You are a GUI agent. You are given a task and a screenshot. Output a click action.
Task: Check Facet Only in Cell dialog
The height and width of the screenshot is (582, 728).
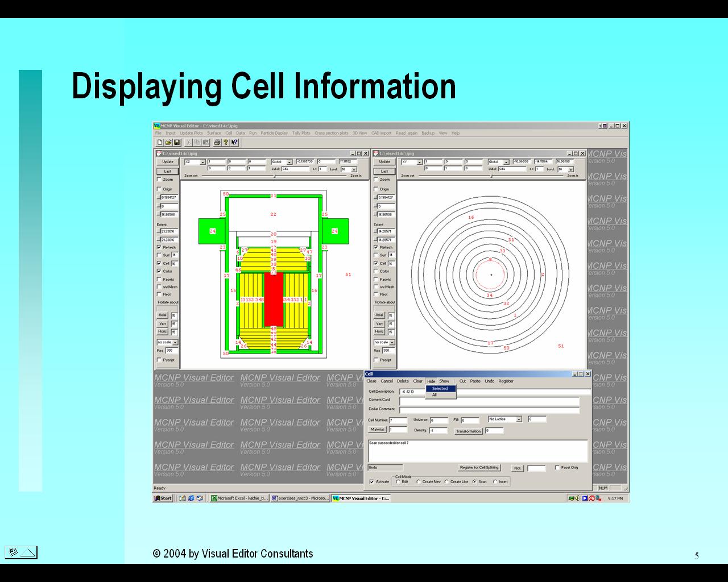point(557,467)
